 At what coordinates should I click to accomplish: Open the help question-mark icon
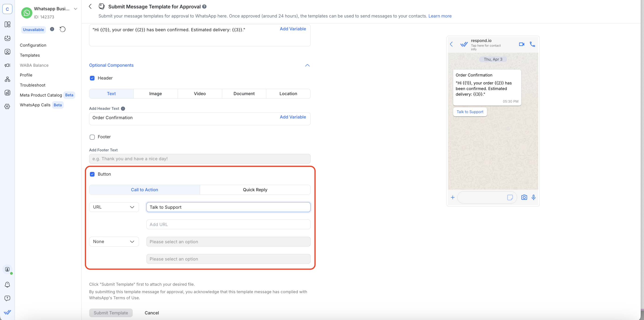(x=7, y=298)
